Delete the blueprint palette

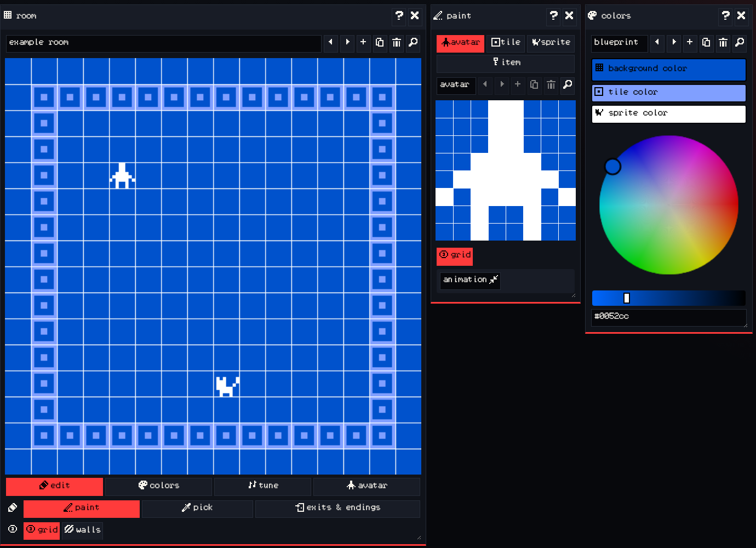tap(723, 43)
